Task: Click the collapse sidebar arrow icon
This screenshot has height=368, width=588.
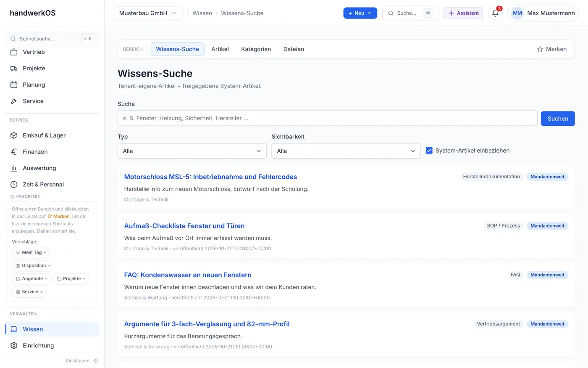Action: pyautogui.click(x=96, y=361)
